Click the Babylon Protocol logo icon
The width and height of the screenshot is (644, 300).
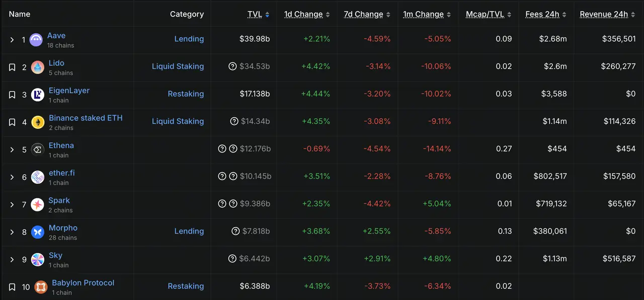(x=41, y=287)
